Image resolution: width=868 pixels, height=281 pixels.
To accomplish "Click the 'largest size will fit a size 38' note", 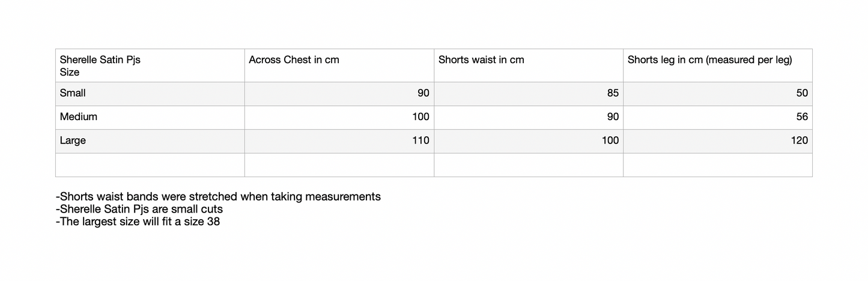I will [138, 222].
